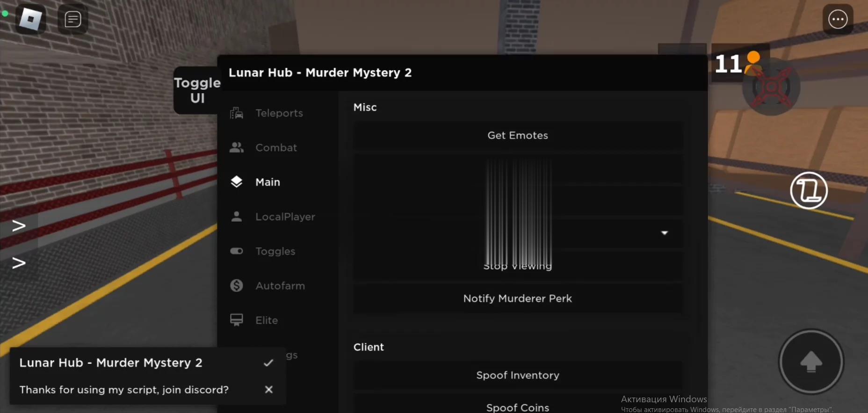Click the Autofarm dollar coin icon

click(x=237, y=286)
